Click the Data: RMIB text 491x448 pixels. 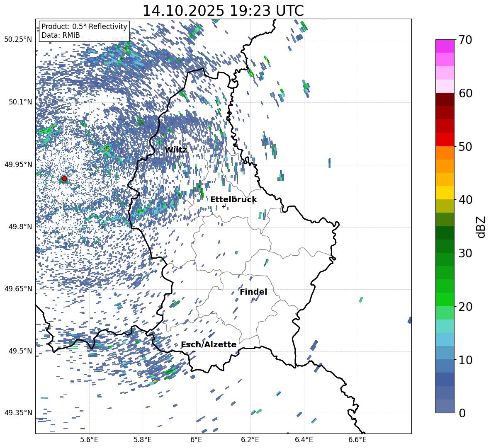[61, 35]
